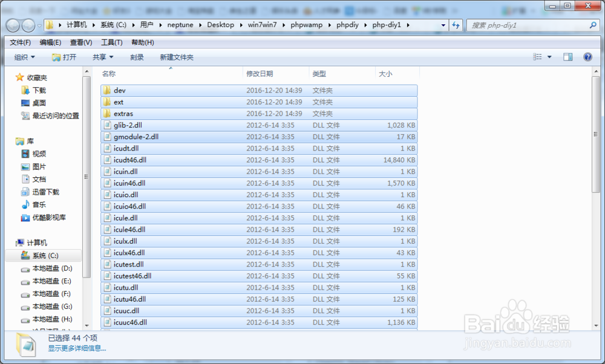The width and height of the screenshot is (605, 364).
Task: Select gmodule-2.dll file
Action: point(259,137)
